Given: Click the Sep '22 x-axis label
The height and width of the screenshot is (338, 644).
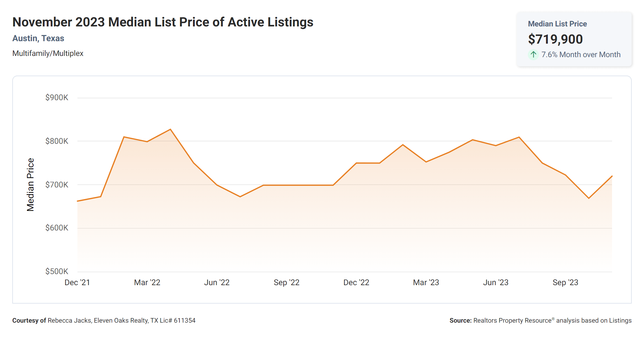Looking at the screenshot, I should coord(286,282).
